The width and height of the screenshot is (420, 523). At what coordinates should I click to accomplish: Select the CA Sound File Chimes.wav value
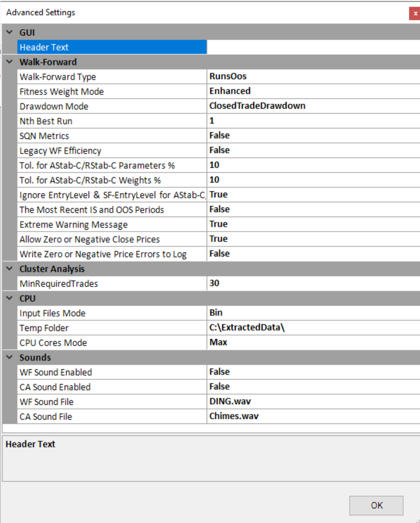point(313,417)
